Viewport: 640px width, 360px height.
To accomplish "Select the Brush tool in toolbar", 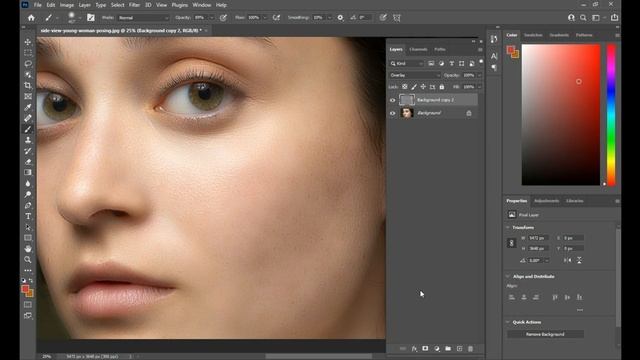I will pos(28,129).
